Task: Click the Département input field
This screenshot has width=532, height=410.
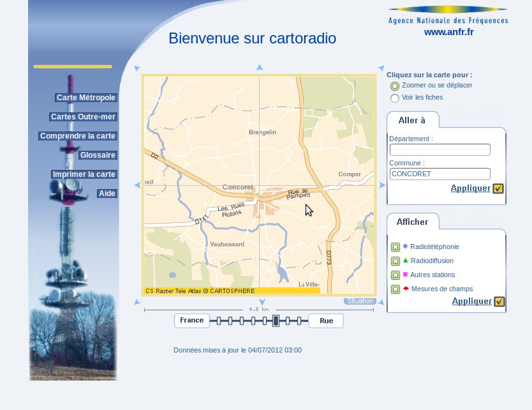Action: 440,150
